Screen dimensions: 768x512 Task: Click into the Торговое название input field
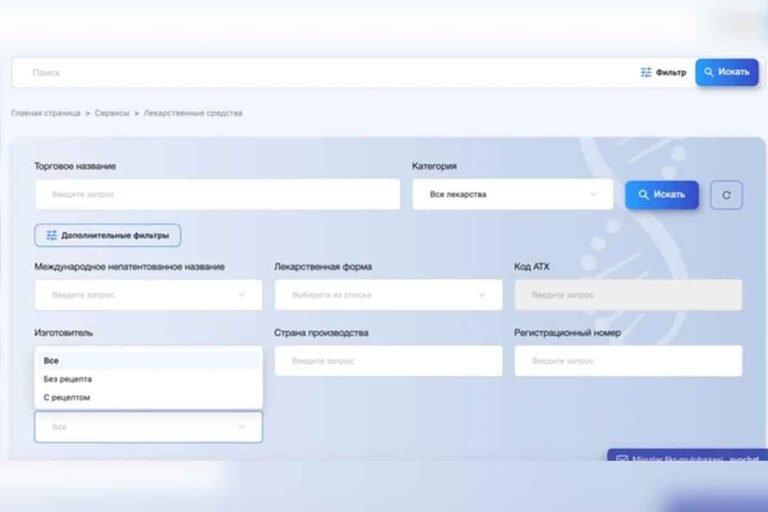(217, 194)
